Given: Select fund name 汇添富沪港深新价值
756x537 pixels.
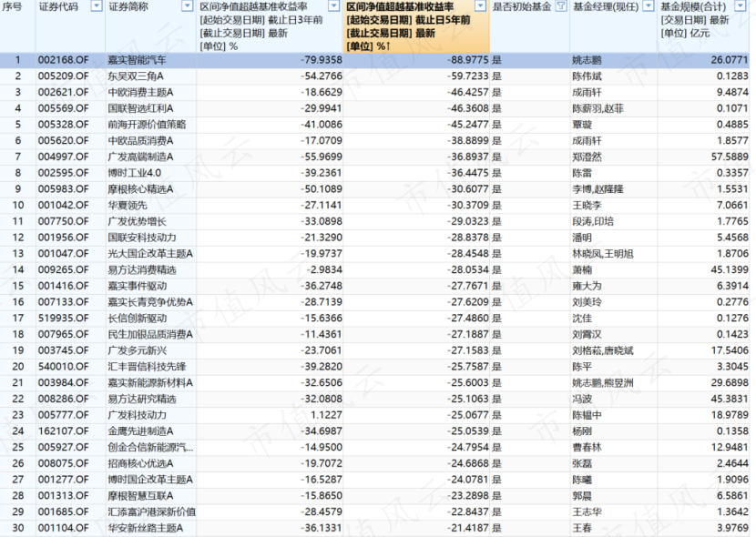Looking at the screenshot, I should pos(151,512).
